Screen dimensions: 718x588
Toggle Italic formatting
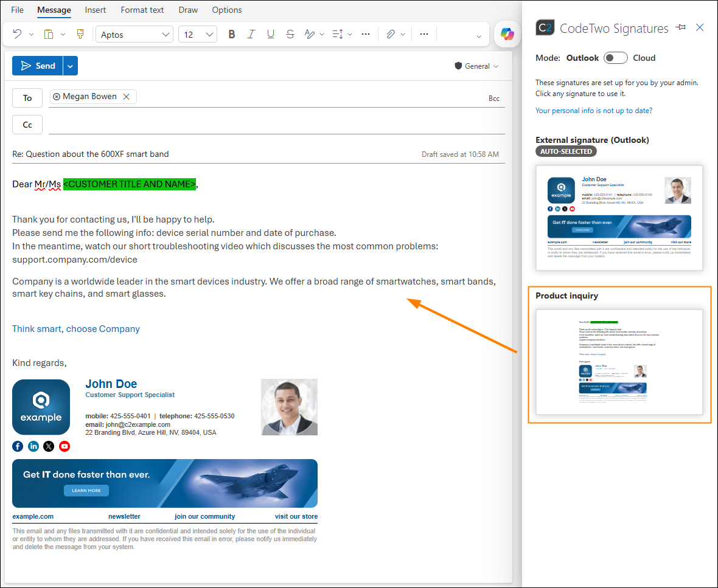coord(251,34)
